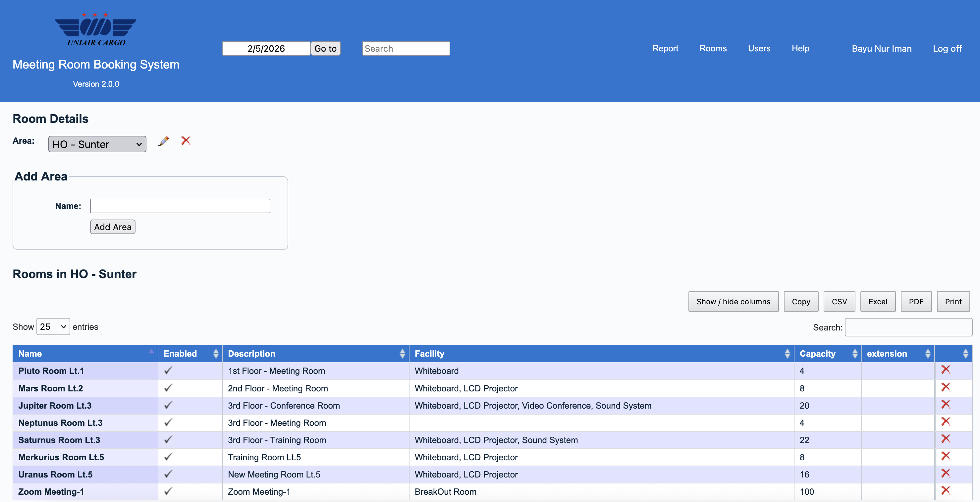Delete Pluto Room Lt.1 using red X
The image size is (980, 502).
click(x=946, y=370)
